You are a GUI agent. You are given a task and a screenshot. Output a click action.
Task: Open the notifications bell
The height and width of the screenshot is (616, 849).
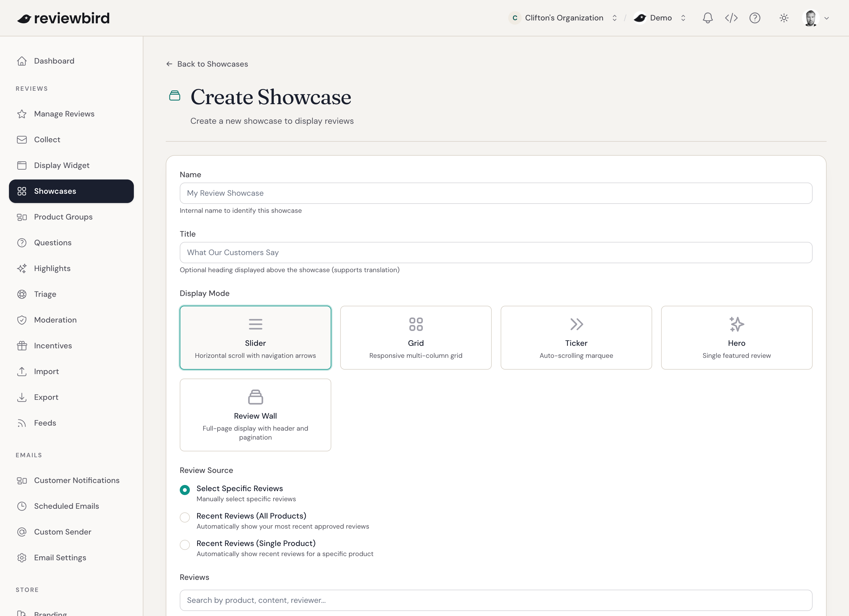708,18
